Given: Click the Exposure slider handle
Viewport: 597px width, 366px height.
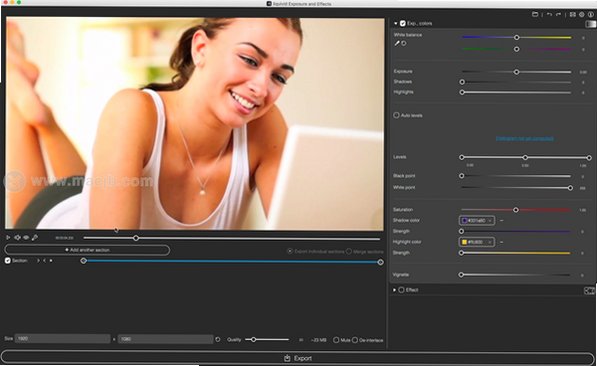Looking at the screenshot, I should click(517, 72).
